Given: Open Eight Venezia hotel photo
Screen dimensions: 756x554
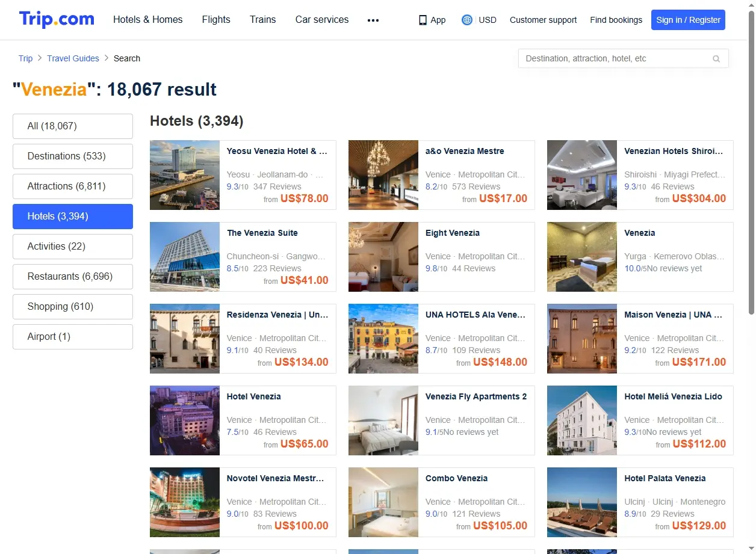Looking at the screenshot, I should (383, 257).
